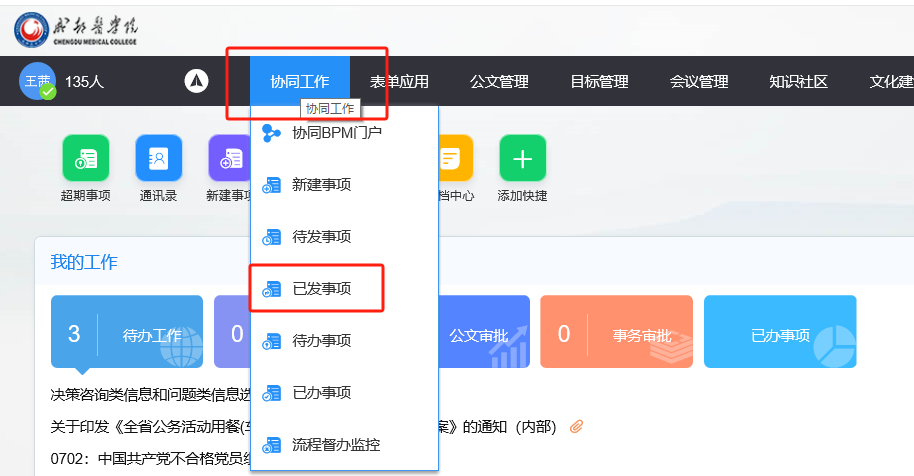Image resolution: width=914 pixels, height=476 pixels.
Task: Choose 流程督办监控 in the dropdown
Action: pos(336,444)
